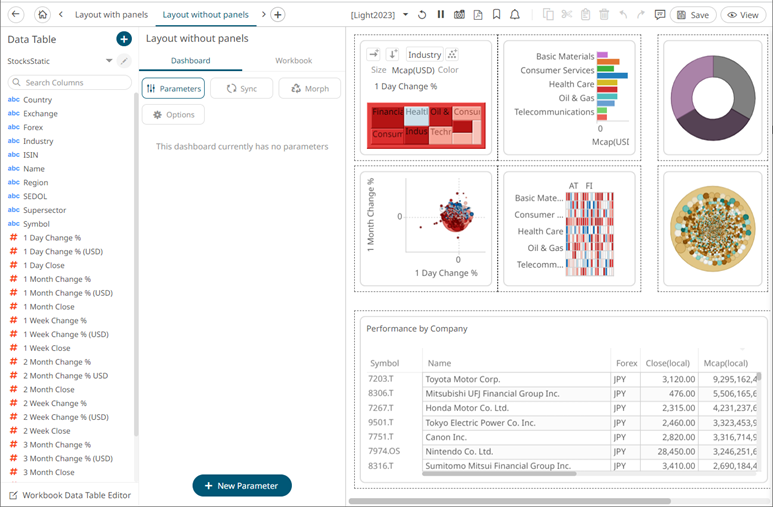
Task: Click the back arrow navigation icon
Action: click(16, 15)
